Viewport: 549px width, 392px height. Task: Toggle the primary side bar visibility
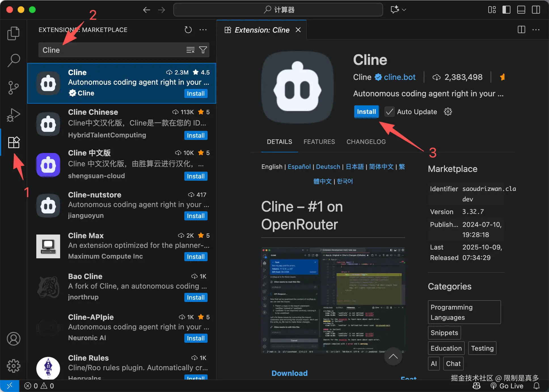click(506, 10)
